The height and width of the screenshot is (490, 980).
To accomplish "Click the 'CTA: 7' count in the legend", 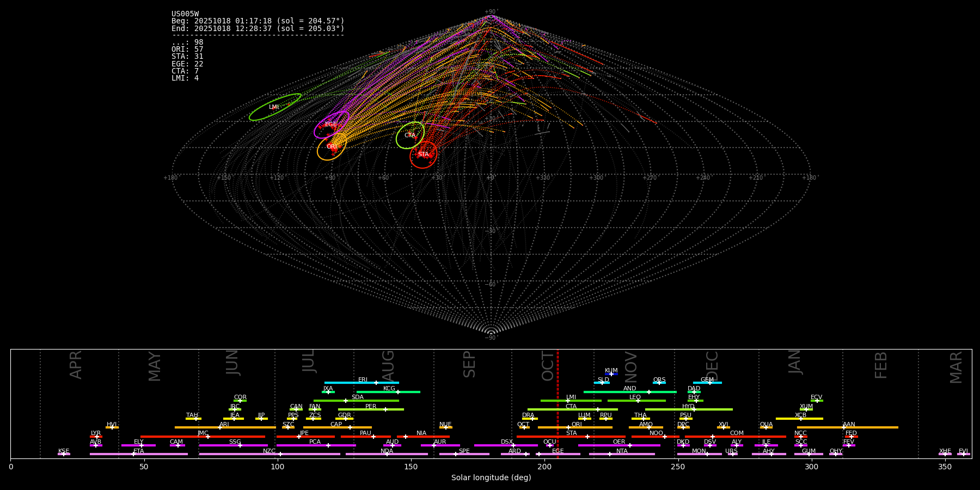I will click(185, 71).
